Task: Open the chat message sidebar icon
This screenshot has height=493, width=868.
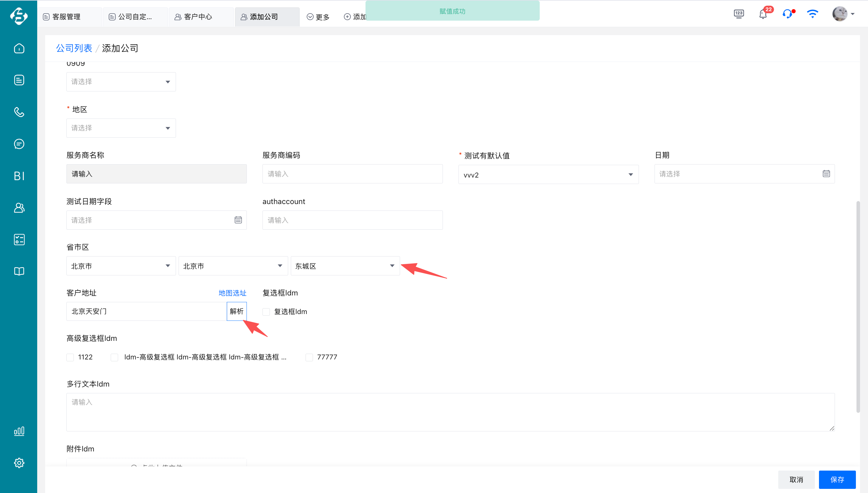Action: click(x=19, y=144)
